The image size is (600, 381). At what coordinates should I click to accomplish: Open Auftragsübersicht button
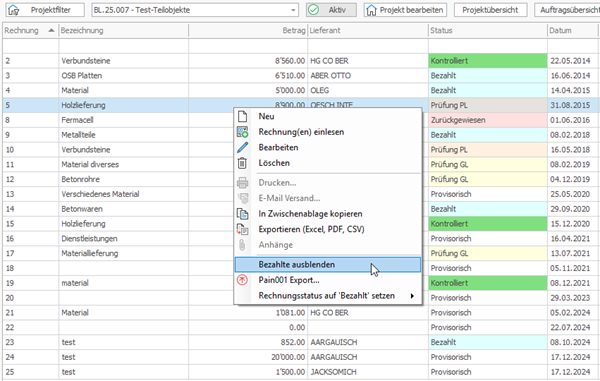click(567, 10)
